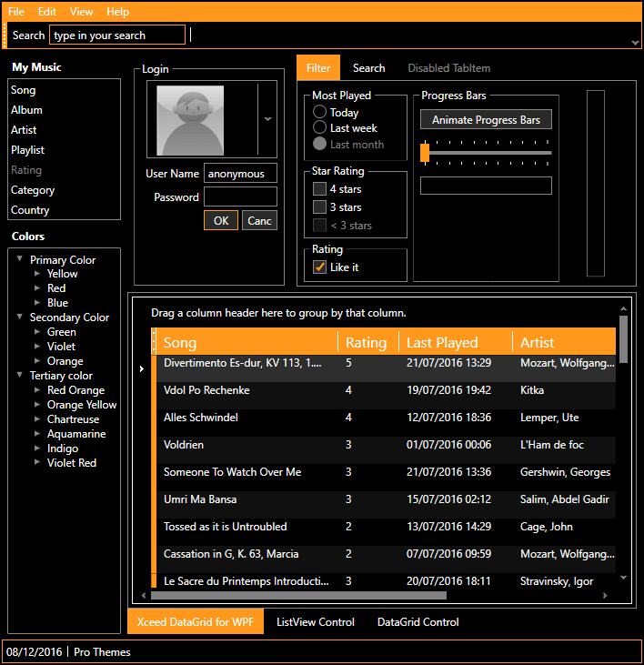Uncheck the Like it checkbox
Image resolution: width=644 pixels, height=665 pixels.
click(x=319, y=267)
